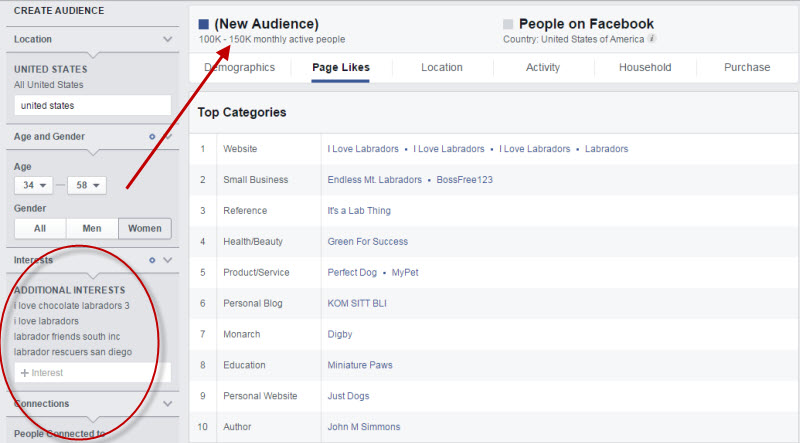Click the 100K - 150K monthly active people text
800x443 pixels.
(272, 39)
